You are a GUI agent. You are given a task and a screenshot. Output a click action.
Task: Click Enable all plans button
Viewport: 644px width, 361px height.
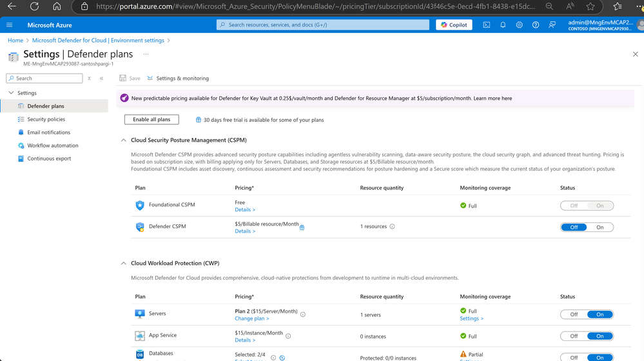tap(151, 119)
